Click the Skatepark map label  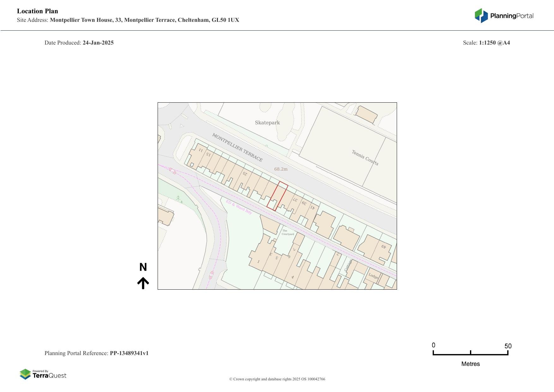267,123
